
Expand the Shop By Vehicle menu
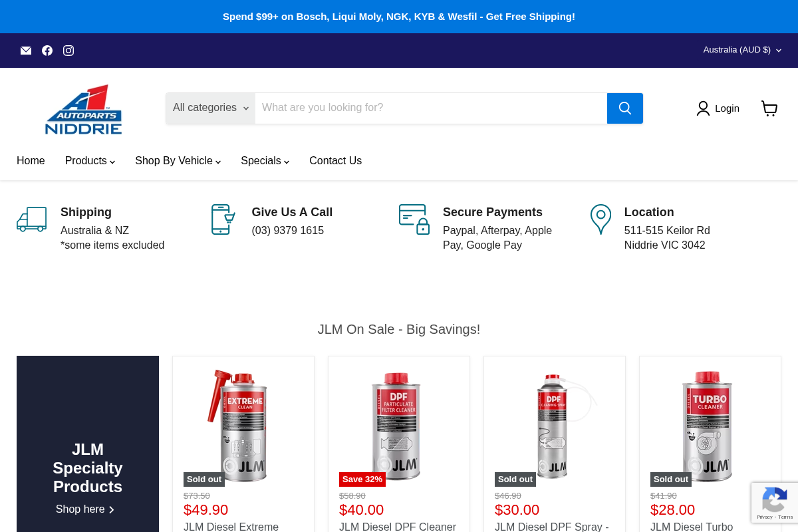pyautogui.click(x=177, y=161)
